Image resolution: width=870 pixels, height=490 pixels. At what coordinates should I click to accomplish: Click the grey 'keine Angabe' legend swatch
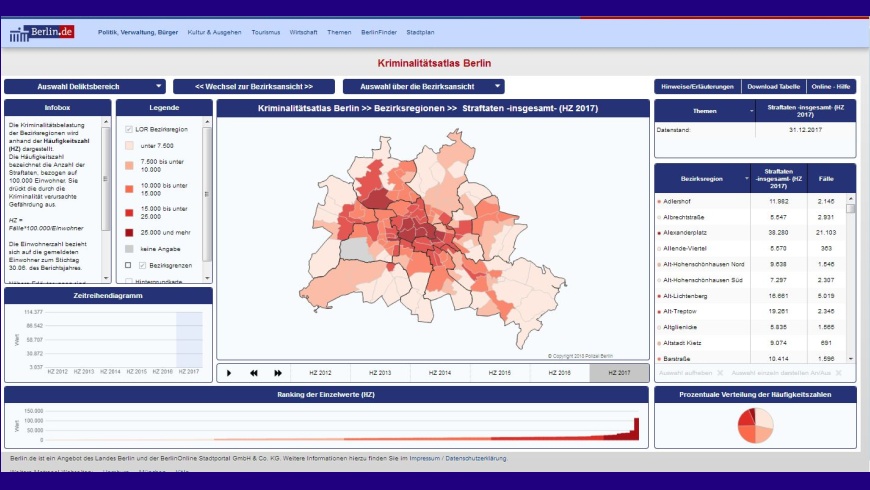[x=129, y=248]
